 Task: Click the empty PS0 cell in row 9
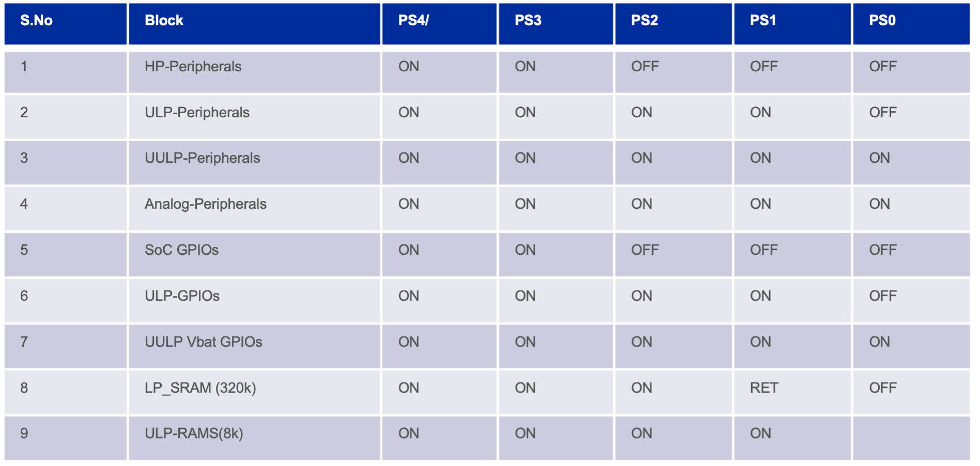click(911, 438)
